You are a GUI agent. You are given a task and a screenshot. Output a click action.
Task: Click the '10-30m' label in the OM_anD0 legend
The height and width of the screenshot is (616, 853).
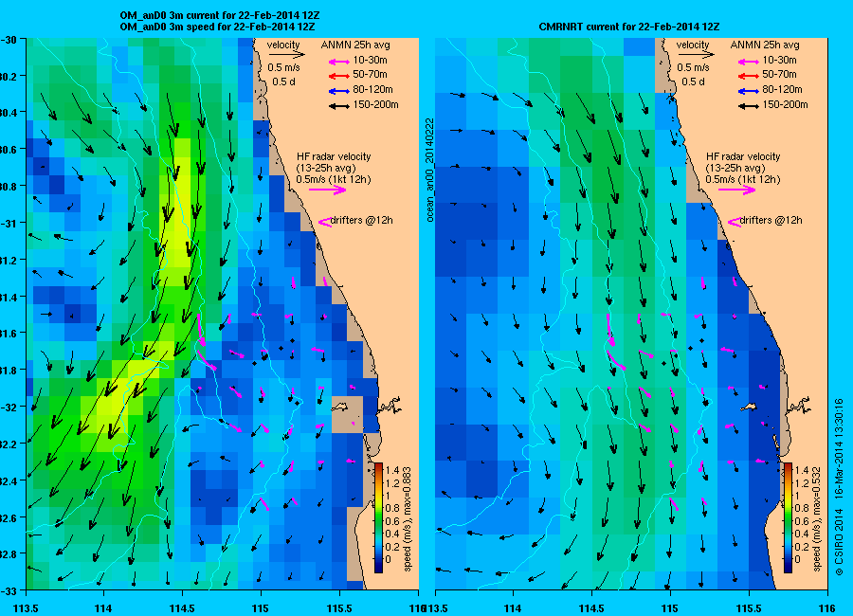(370, 60)
